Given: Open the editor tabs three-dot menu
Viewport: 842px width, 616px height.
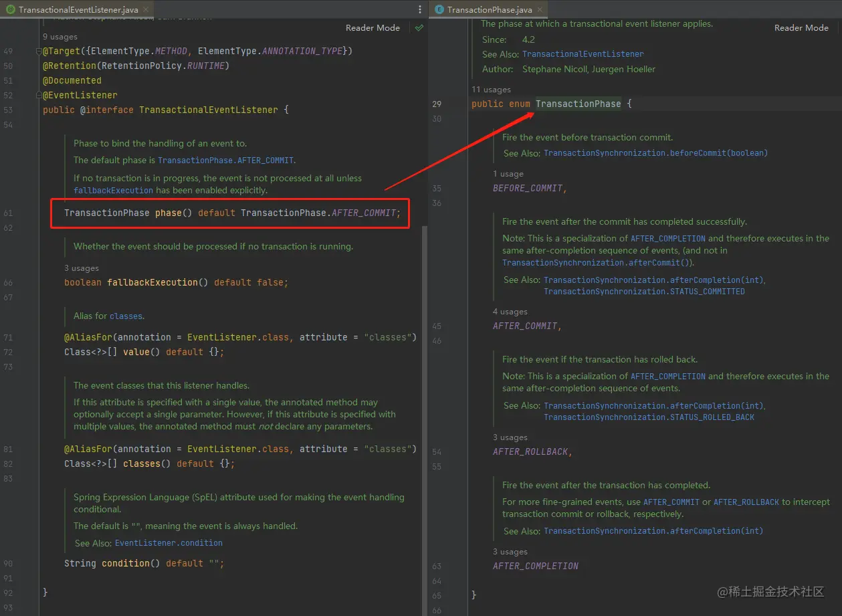Looking at the screenshot, I should point(420,9).
